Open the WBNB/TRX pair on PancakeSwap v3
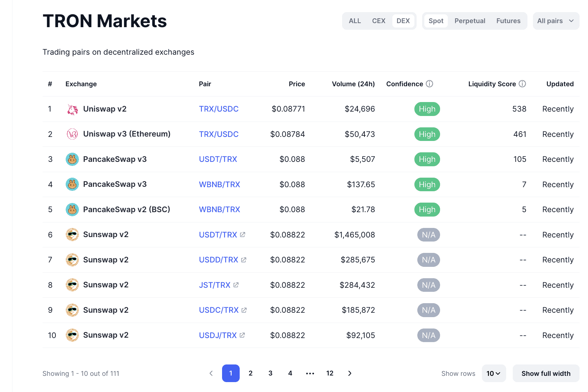 coord(219,185)
